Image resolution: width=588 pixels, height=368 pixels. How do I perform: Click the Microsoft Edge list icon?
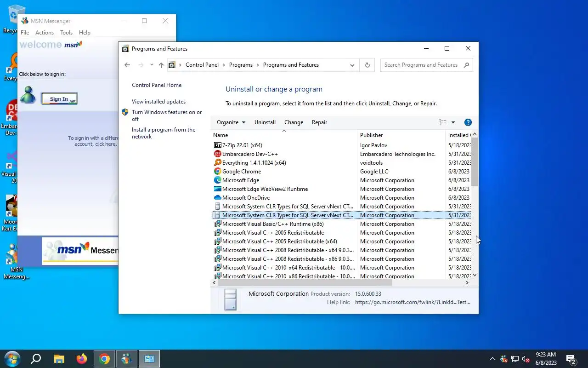(x=218, y=180)
